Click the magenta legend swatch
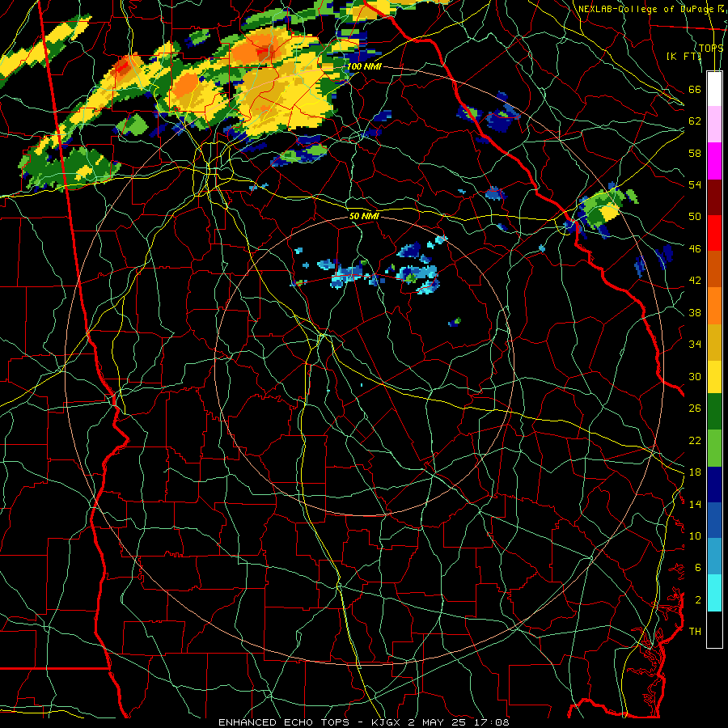Screen dimensions: 728x728 pyautogui.click(x=714, y=161)
